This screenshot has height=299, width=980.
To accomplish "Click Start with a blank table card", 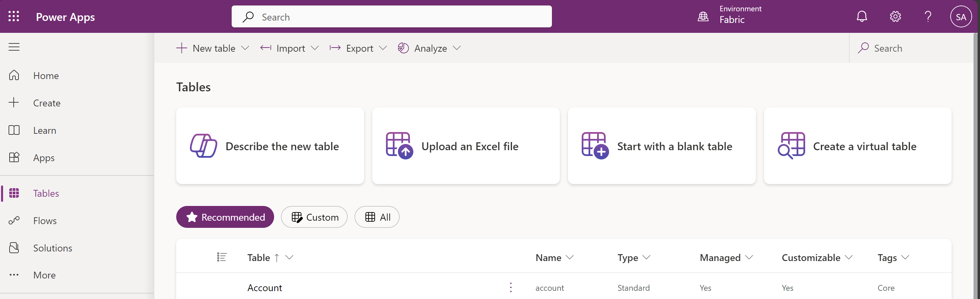I will [661, 146].
